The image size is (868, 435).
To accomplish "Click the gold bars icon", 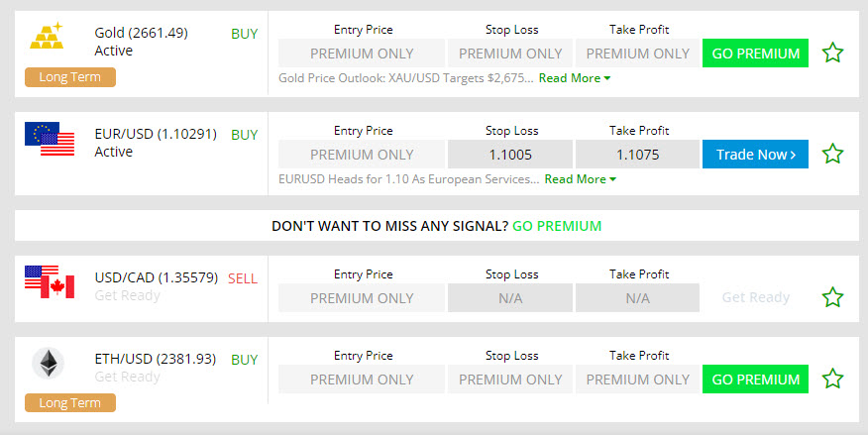I will click(x=47, y=37).
